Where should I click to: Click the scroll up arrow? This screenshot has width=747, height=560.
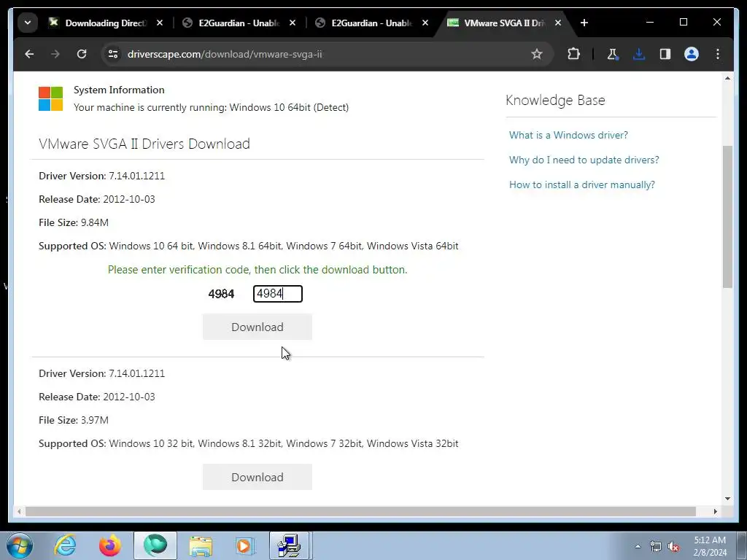point(727,78)
